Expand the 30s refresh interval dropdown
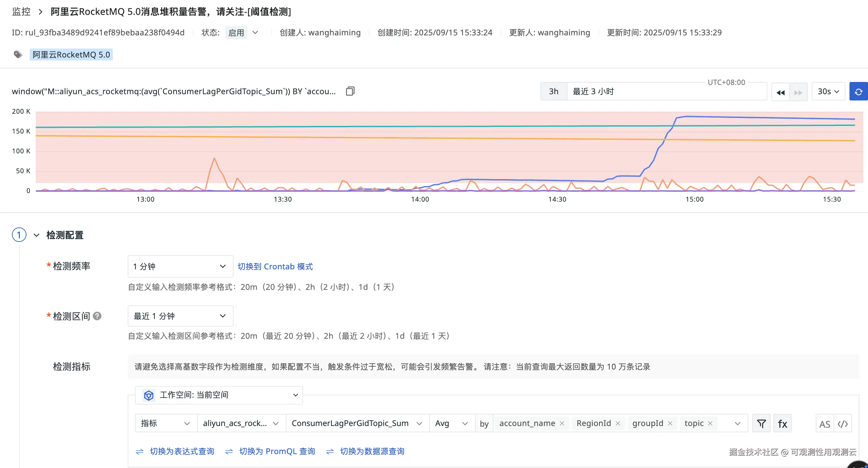This screenshot has height=468, width=868. 828,92
